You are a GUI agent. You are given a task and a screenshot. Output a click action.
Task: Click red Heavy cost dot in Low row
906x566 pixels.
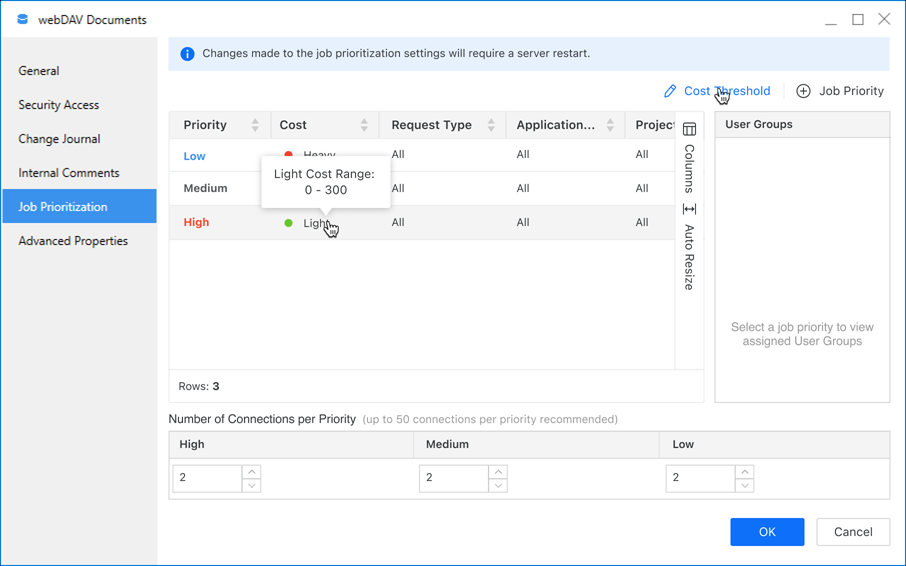[x=288, y=154]
